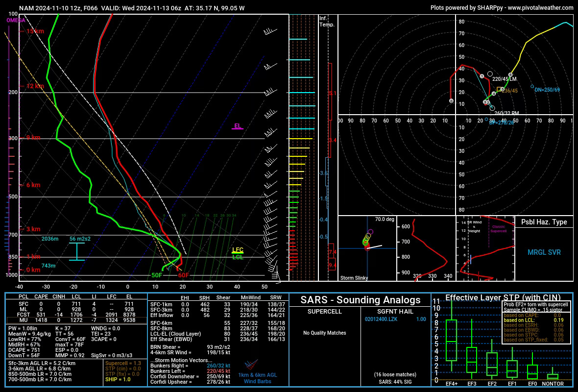Click the 12 km height label
578x392 pixels.
click(35, 86)
